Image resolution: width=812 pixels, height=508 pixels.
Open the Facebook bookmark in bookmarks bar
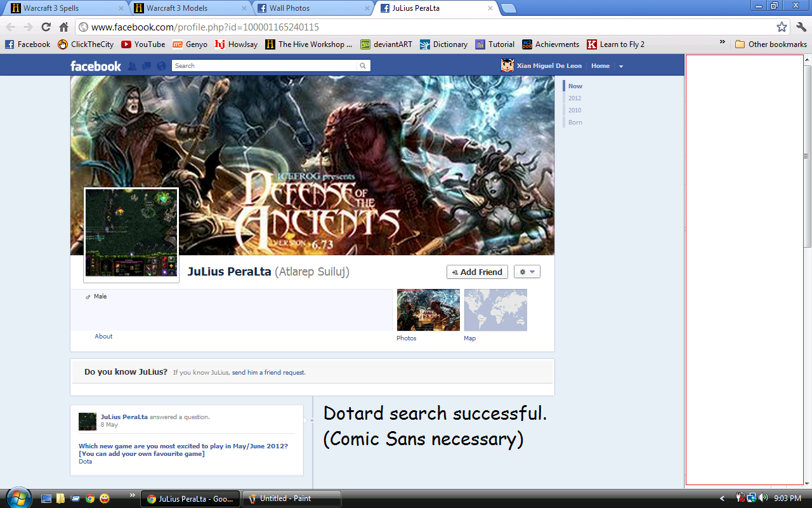(x=28, y=44)
